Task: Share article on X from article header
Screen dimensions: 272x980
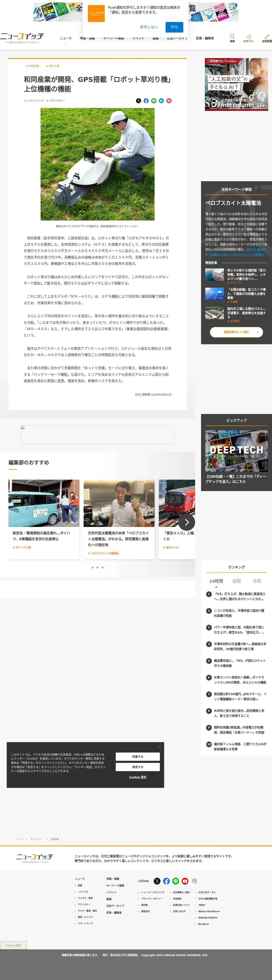Action: pos(139,101)
